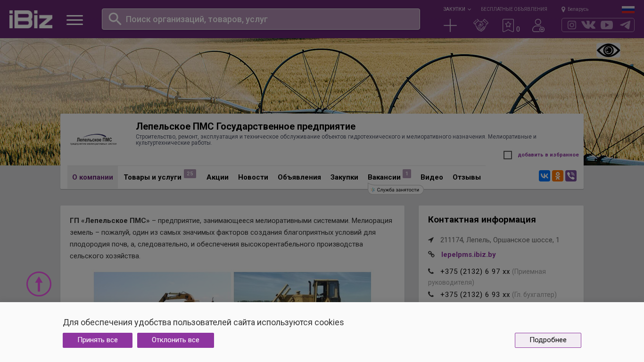The image size is (644, 362).
Task: Open the lepelpms.ibiz.by website link
Action: tap(469, 255)
